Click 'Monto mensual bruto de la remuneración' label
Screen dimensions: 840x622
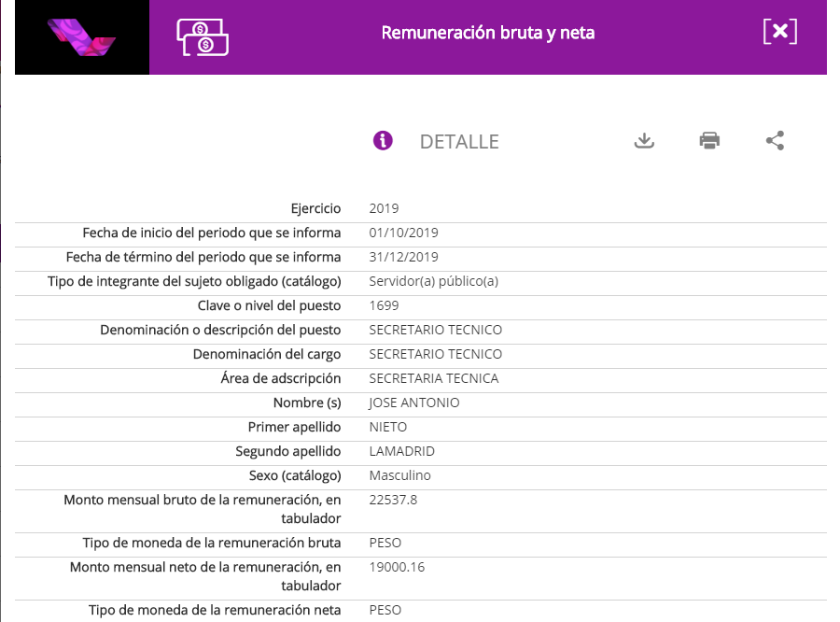coord(203,509)
